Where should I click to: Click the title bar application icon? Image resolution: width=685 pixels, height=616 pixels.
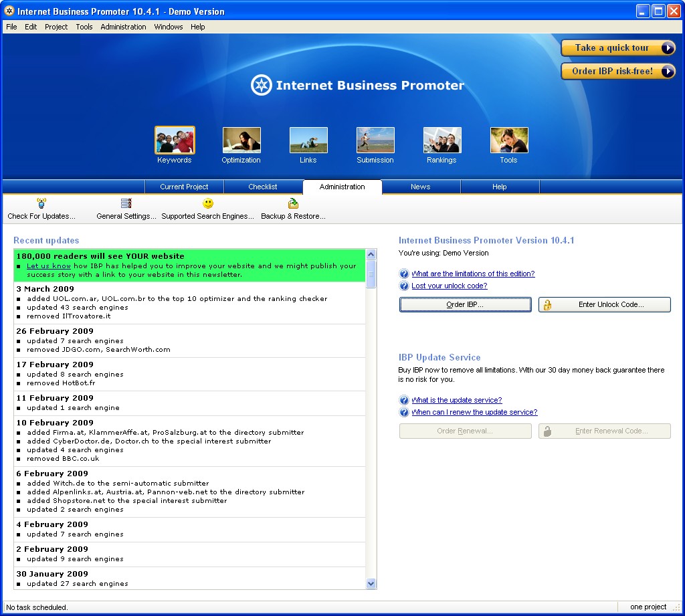pos(9,11)
